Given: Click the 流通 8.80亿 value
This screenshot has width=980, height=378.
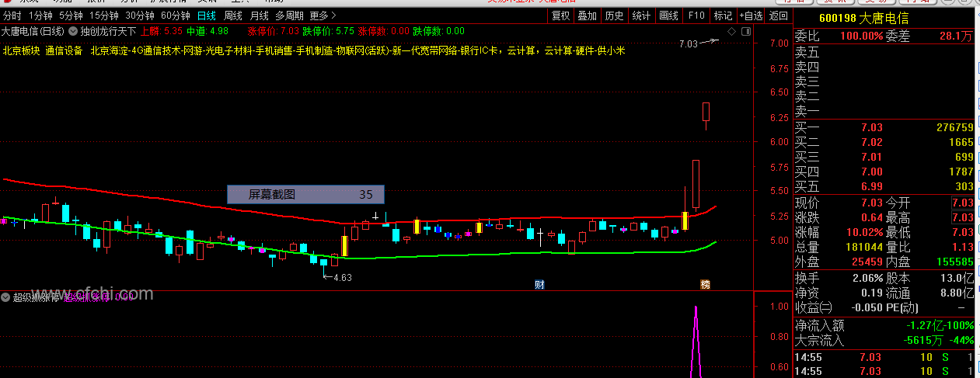Looking at the screenshot, I should (957, 293).
